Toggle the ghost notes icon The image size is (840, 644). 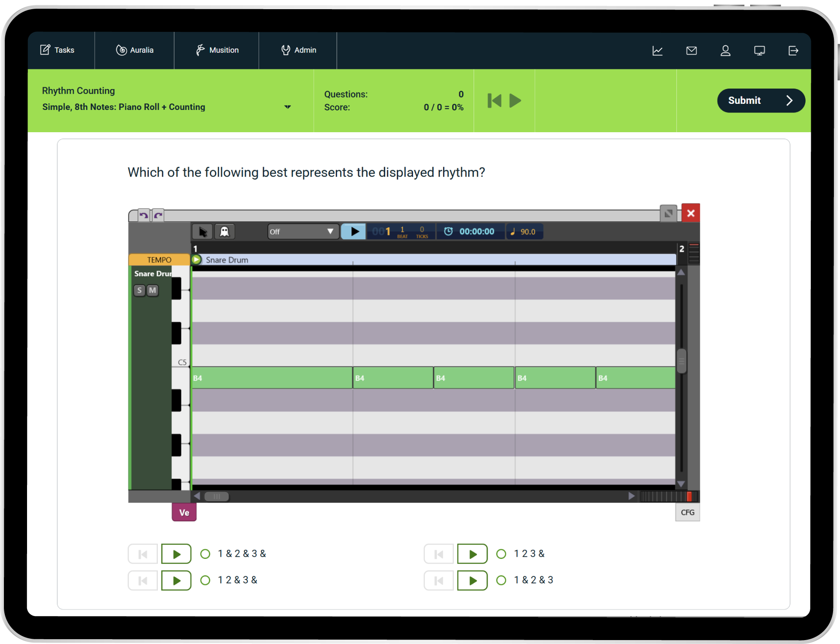225,232
